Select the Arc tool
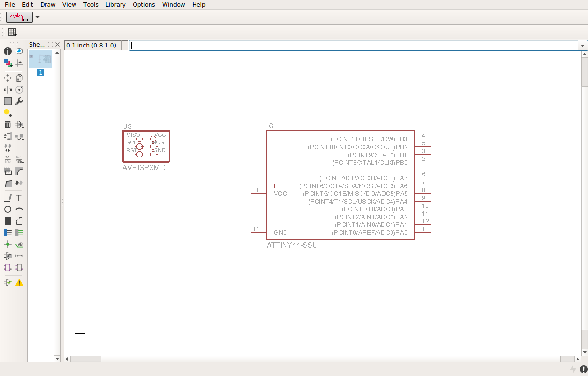Image resolution: width=588 pixels, height=376 pixels. pyautogui.click(x=19, y=209)
